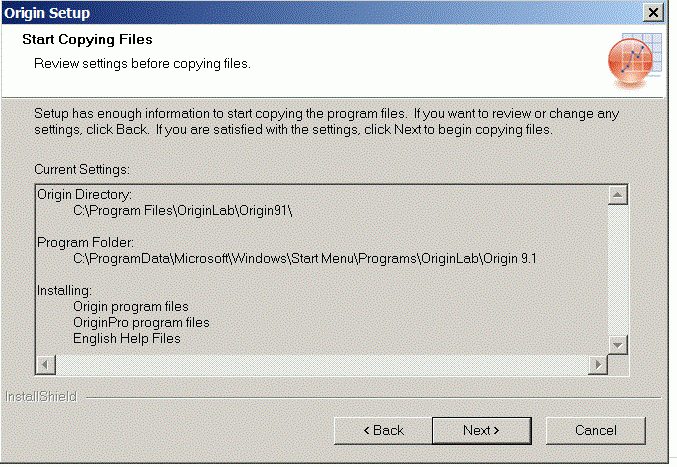Image resolution: width=677 pixels, height=467 pixels.
Task: Click the "Installing:" line in settings
Action: tap(63, 290)
